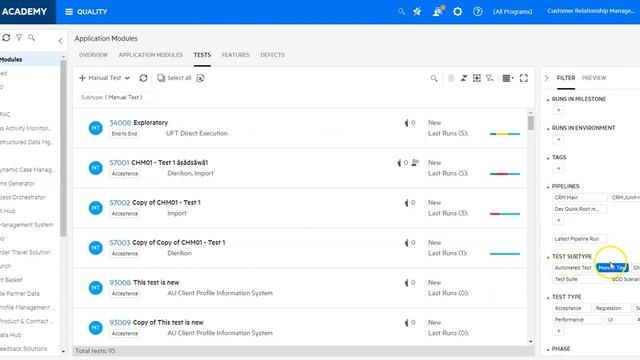Collapse the TEST TYPE filter section
The height and width of the screenshot is (360, 640).
548,298
